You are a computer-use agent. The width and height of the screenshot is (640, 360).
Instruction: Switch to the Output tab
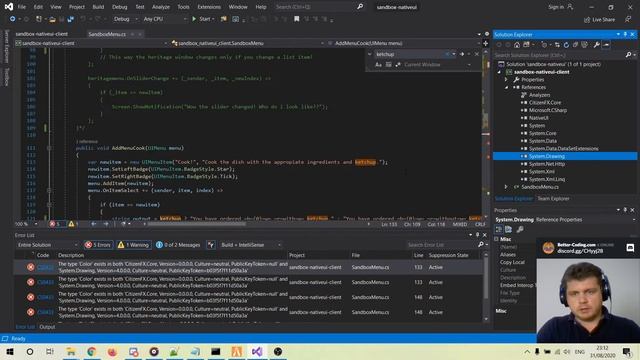pos(47,327)
